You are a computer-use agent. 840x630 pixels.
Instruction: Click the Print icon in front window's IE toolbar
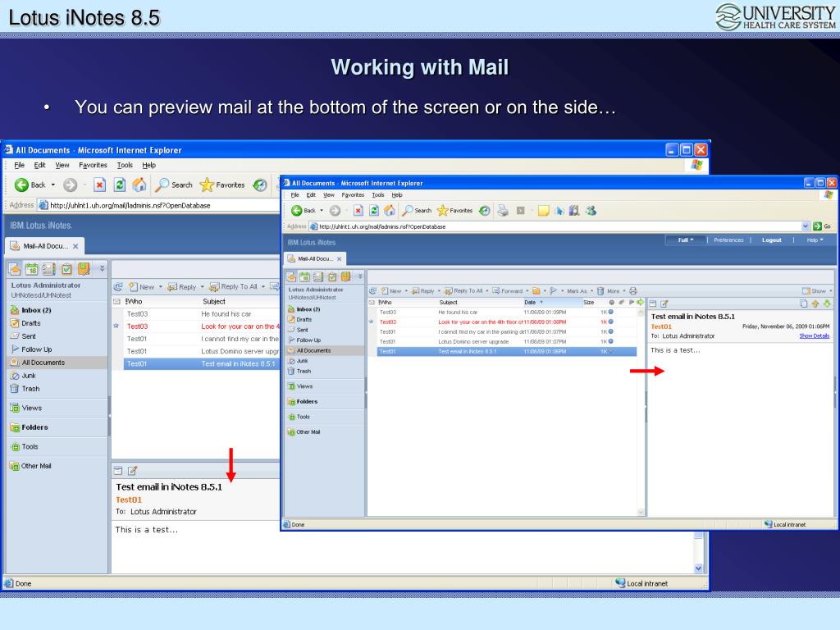(x=503, y=211)
